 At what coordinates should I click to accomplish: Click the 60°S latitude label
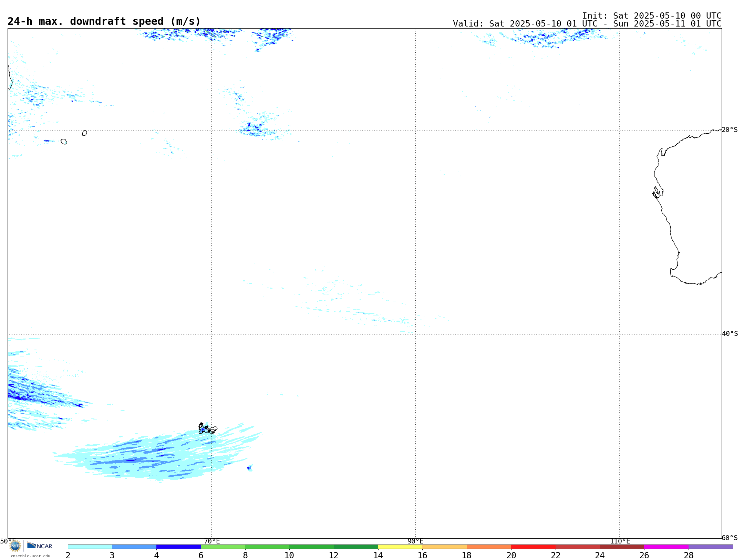[730, 538]
